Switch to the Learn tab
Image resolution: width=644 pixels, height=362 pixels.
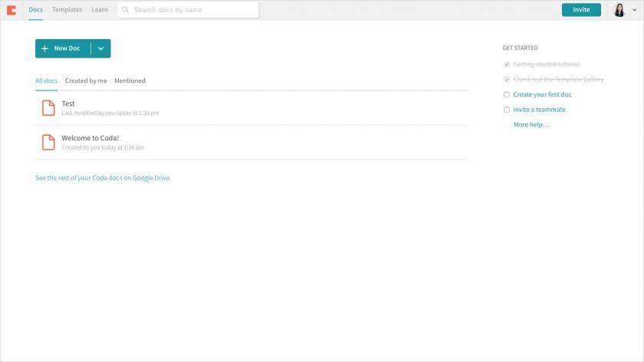click(x=100, y=9)
